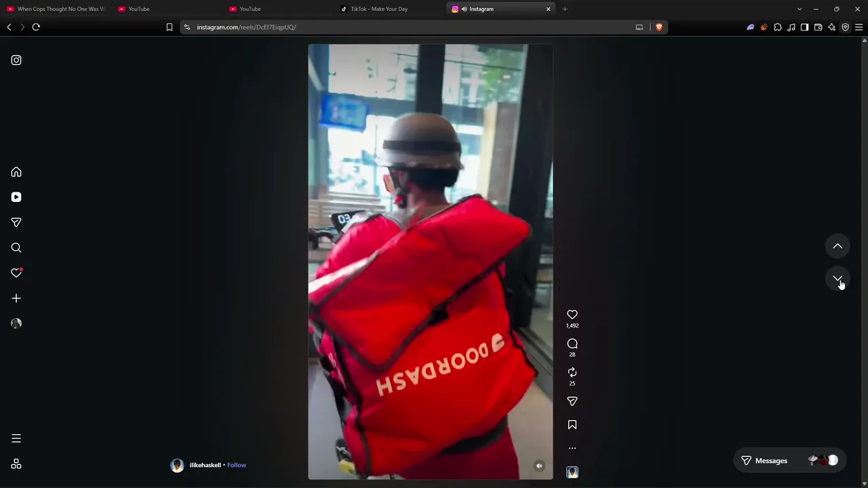Open the More hamburger menu in sidebar

[16, 439]
